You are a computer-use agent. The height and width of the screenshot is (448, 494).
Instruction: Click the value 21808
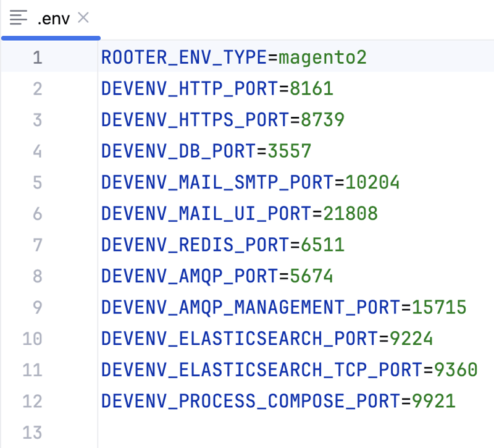pyautogui.click(x=350, y=214)
